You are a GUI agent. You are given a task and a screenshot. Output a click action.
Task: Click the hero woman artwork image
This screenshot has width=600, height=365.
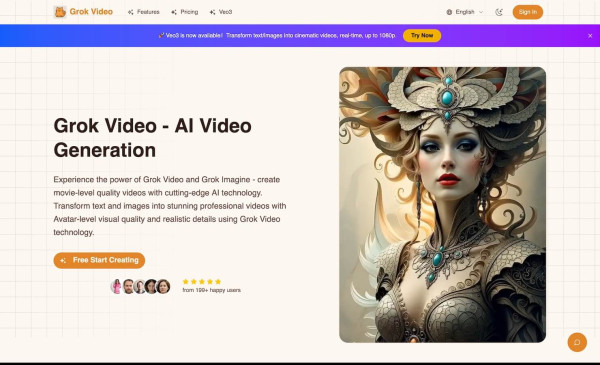click(x=442, y=205)
